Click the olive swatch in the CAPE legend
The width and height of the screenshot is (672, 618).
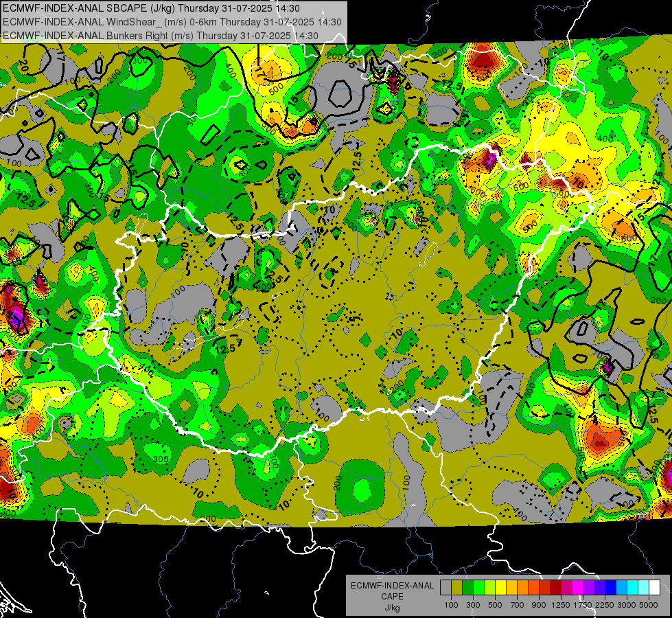[x=457, y=588]
